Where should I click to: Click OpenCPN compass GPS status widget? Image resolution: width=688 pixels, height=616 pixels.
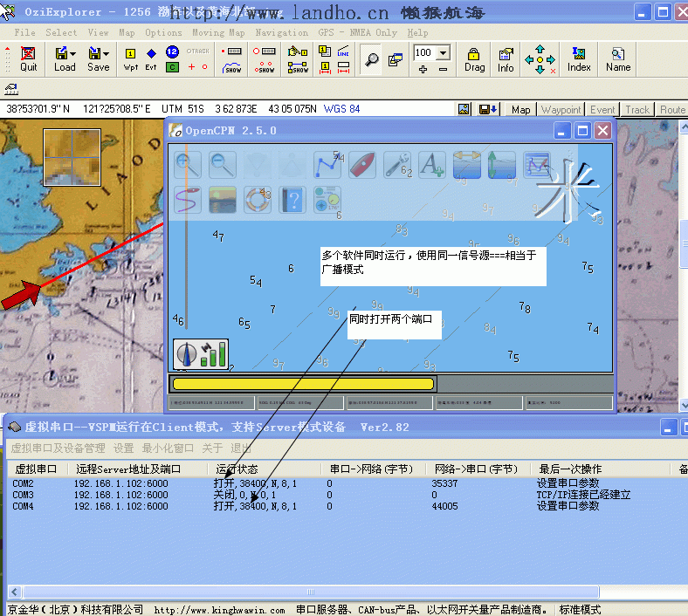[x=201, y=354]
